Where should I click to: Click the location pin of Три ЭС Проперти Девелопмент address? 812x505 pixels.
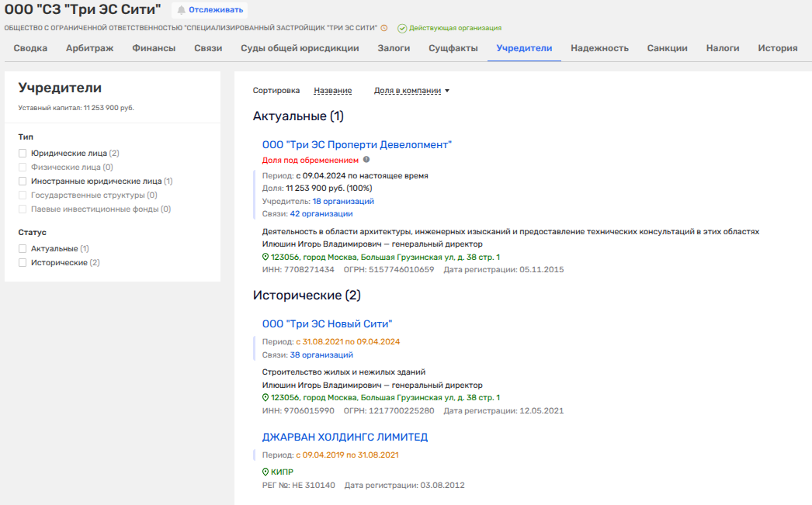tap(265, 257)
